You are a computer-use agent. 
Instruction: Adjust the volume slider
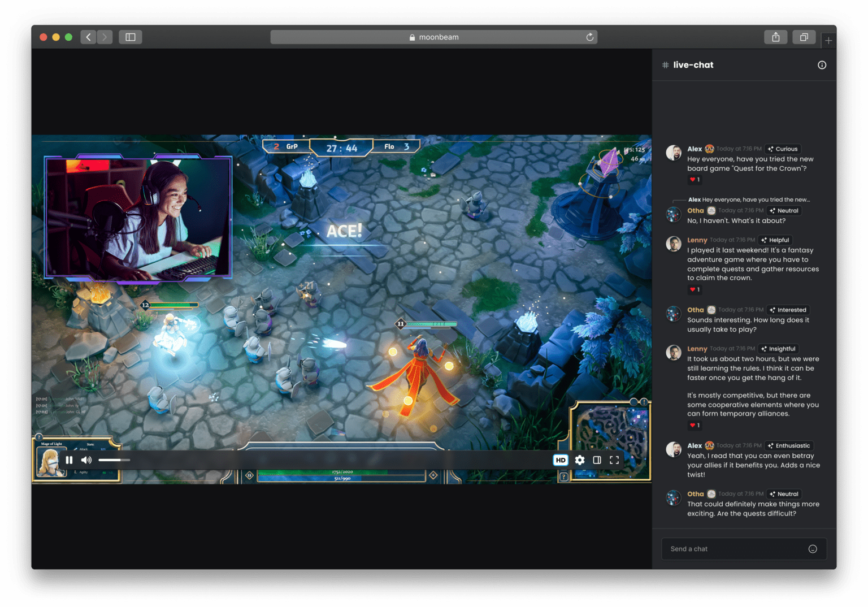click(114, 459)
